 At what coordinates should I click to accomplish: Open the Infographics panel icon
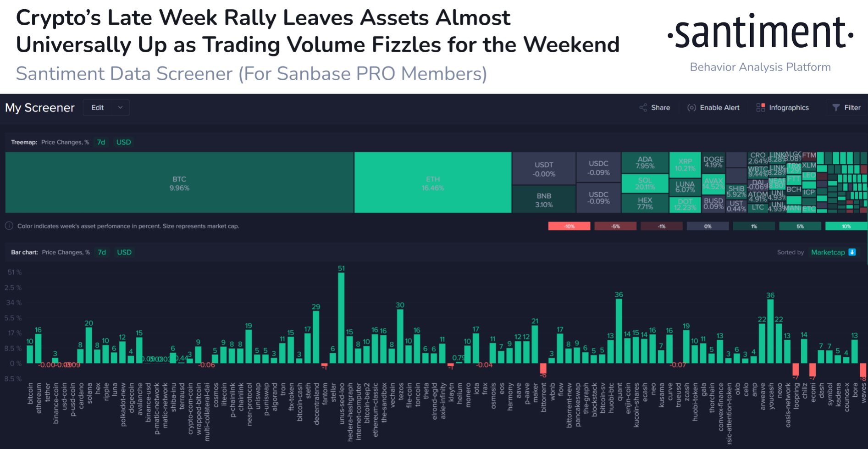click(x=760, y=107)
